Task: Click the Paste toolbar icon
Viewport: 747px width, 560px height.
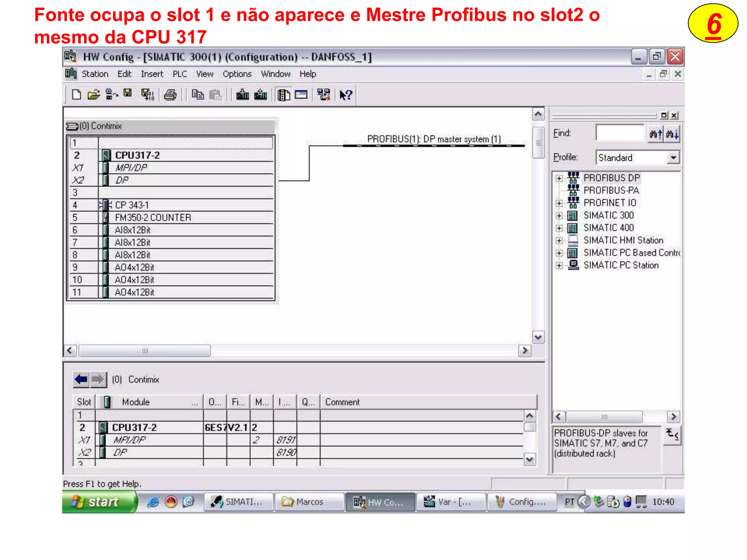Action: coord(216,95)
